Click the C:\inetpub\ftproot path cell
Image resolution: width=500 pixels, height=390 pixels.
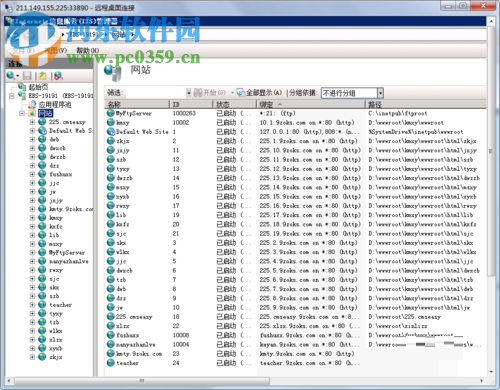tap(398, 113)
